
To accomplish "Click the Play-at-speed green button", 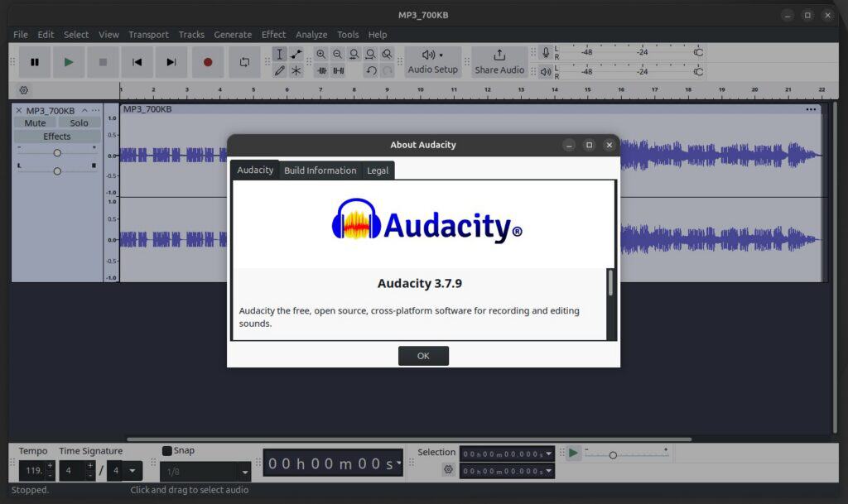I will click(573, 453).
